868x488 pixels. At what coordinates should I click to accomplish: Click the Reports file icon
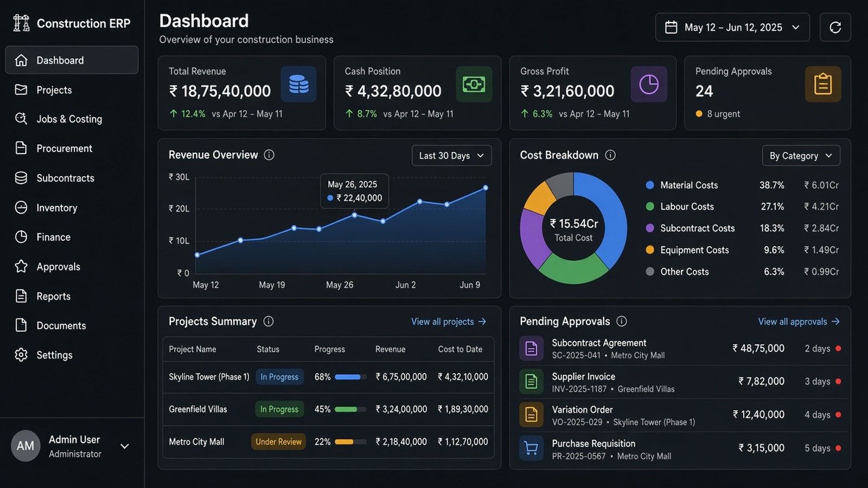(x=21, y=296)
